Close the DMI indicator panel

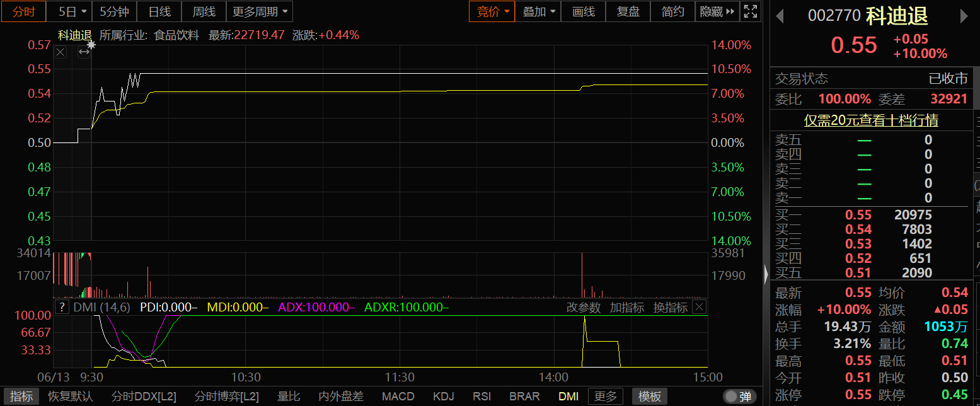pos(699,307)
